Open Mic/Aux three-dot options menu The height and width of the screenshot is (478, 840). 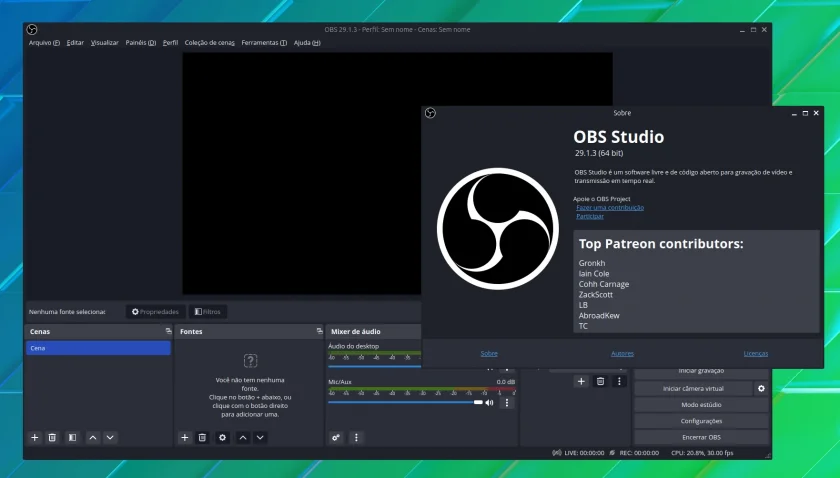point(507,402)
